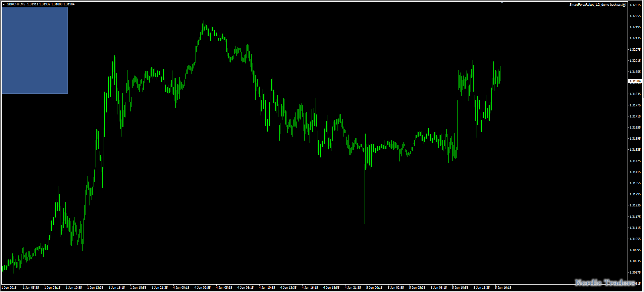
Task: Click the '1 Jun 2018' time axis label
Action: tap(9, 288)
